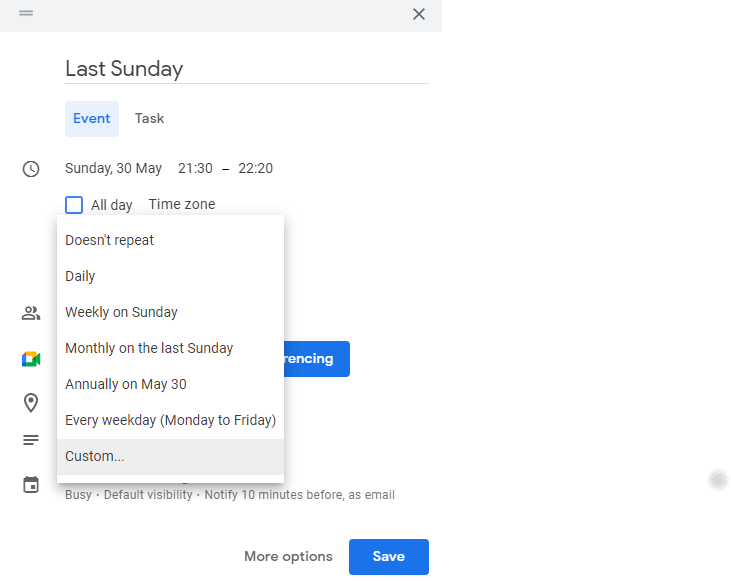The height and width of the screenshot is (581, 731).
Task: Click the clock time icon
Action: point(31,169)
